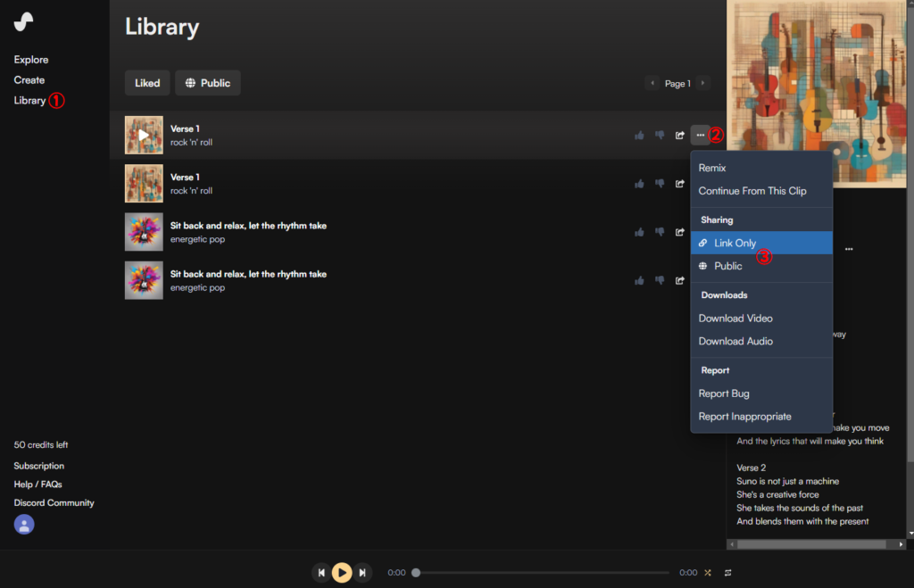
Task: Share the second Verse 1 track
Action: pos(680,184)
